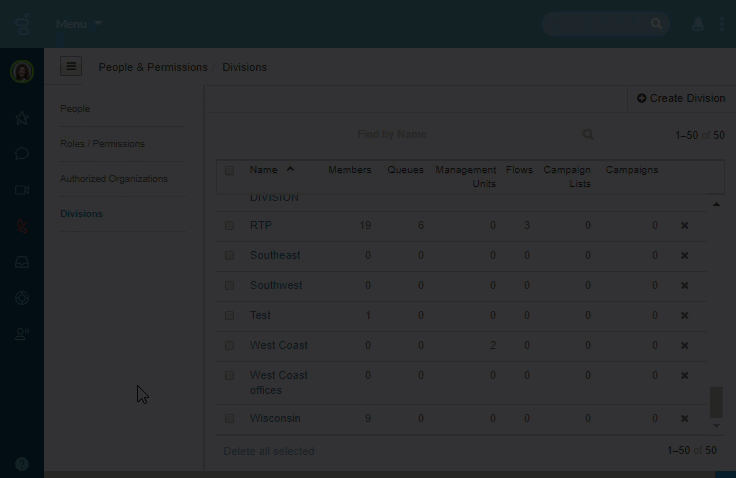Viewport: 736px width, 478px height.
Task: Open the lifebuoy circle sidebar icon
Action: (22, 298)
